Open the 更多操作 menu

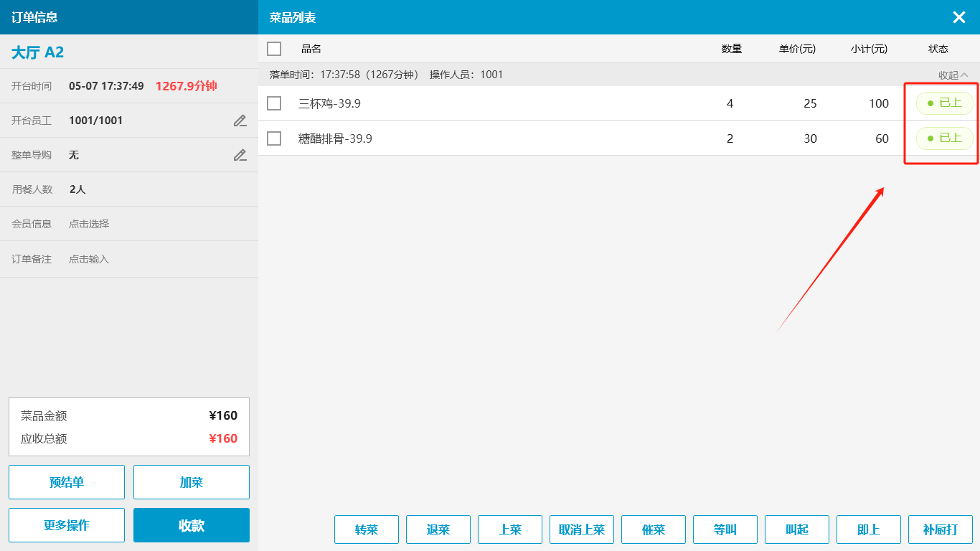[x=67, y=525]
